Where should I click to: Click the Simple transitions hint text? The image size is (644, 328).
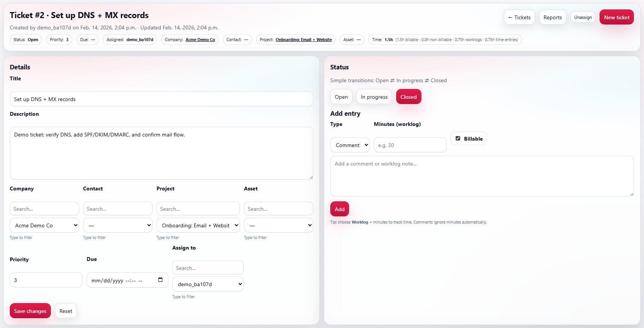388,80
